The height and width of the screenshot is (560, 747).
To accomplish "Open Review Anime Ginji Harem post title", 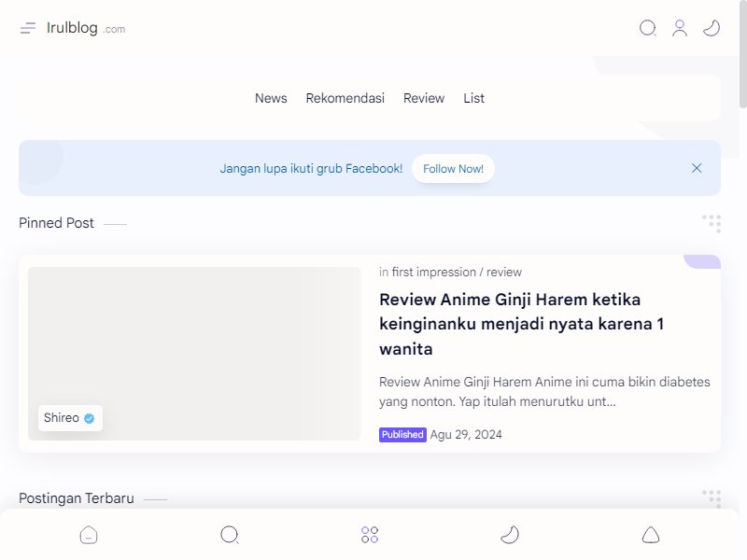I will click(x=521, y=324).
